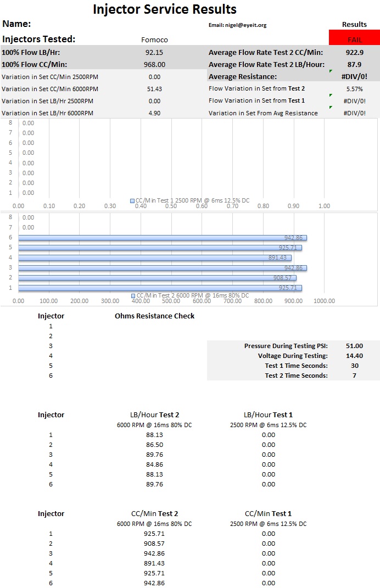
Task: Select the Injector Service Results title
Action: [x=165, y=9]
